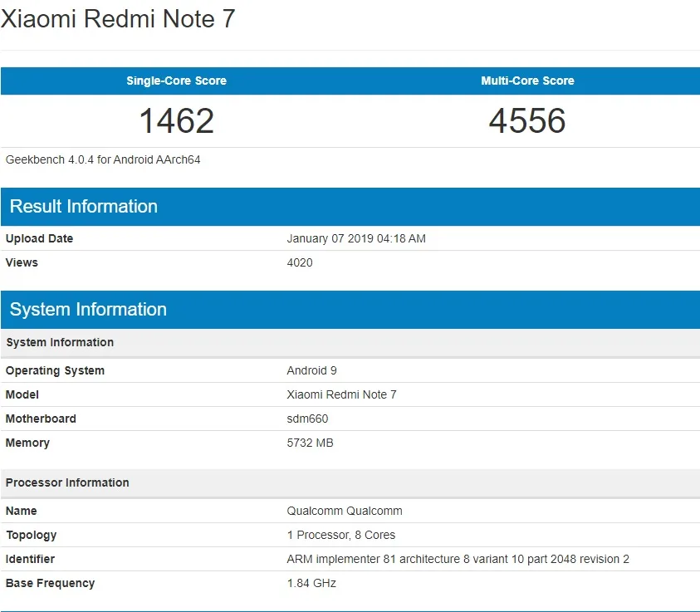The image size is (700, 612).
Task: Click the Operating System label
Action: coord(55,370)
